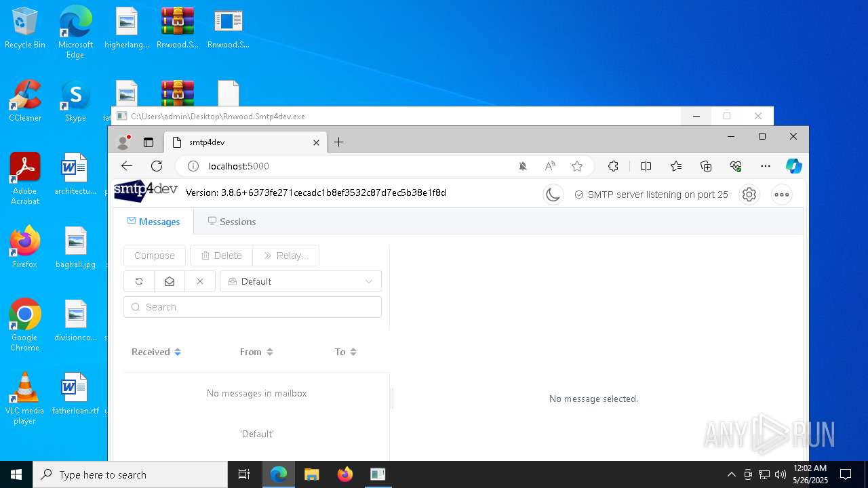
Task: Click notifications blocked bell icon
Action: (x=523, y=166)
